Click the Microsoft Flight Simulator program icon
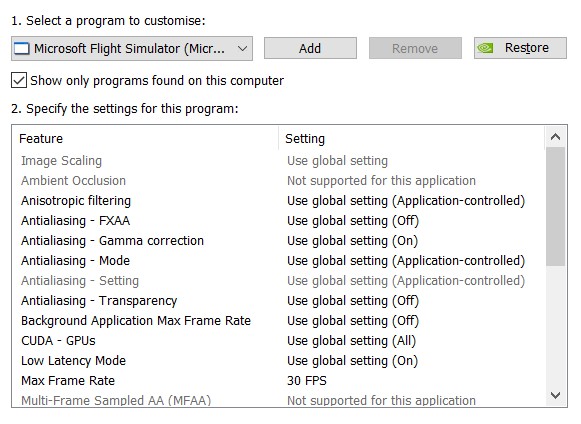Image resolution: width=581 pixels, height=424 pixels. click(21, 49)
